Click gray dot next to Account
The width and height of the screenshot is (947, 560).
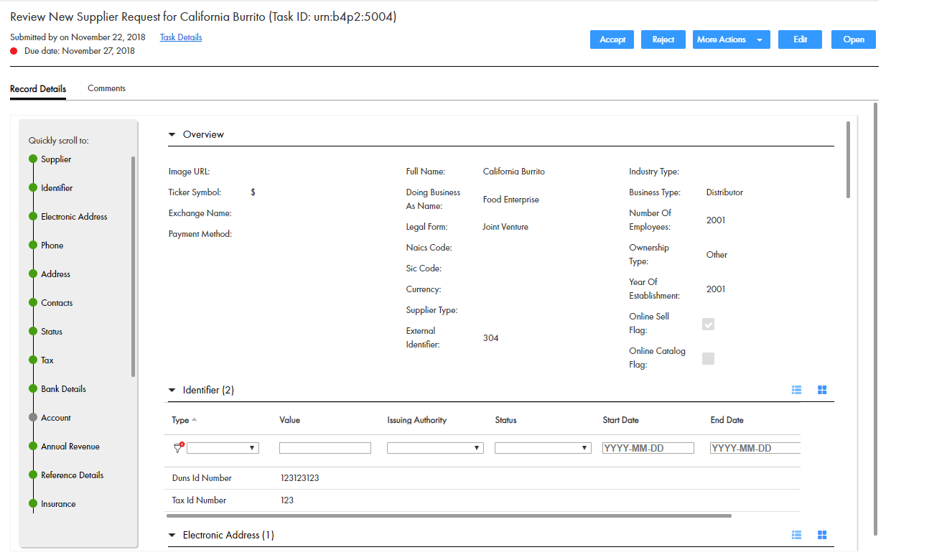pyautogui.click(x=33, y=418)
